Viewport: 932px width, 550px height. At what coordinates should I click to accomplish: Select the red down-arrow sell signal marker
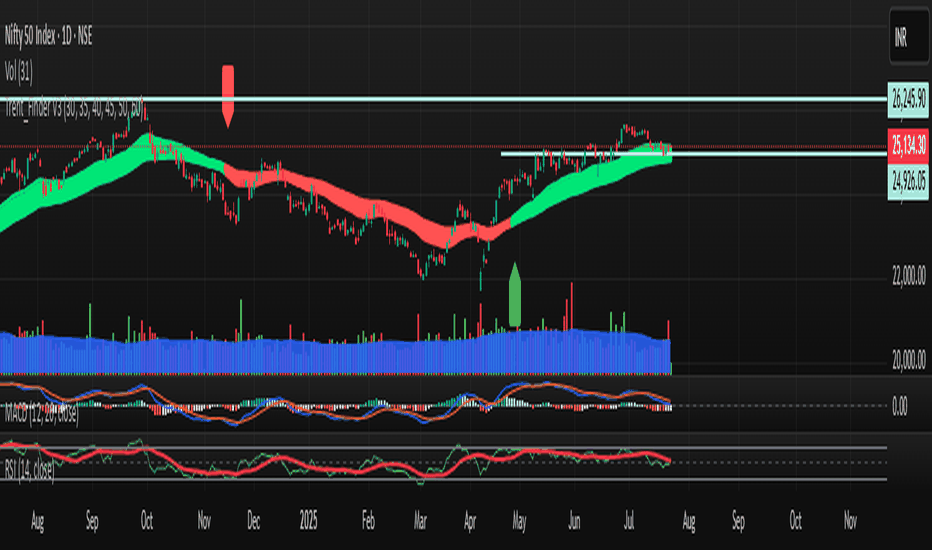pos(228,96)
